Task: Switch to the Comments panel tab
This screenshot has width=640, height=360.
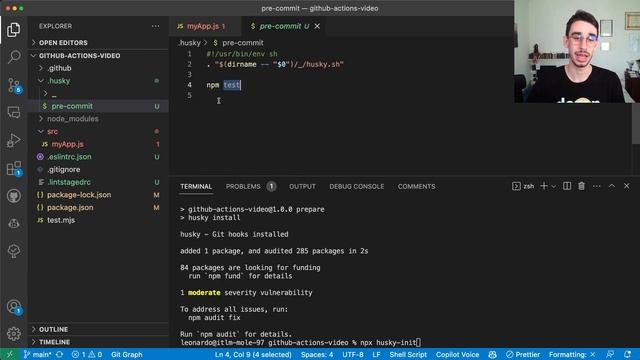Action: [416, 187]
